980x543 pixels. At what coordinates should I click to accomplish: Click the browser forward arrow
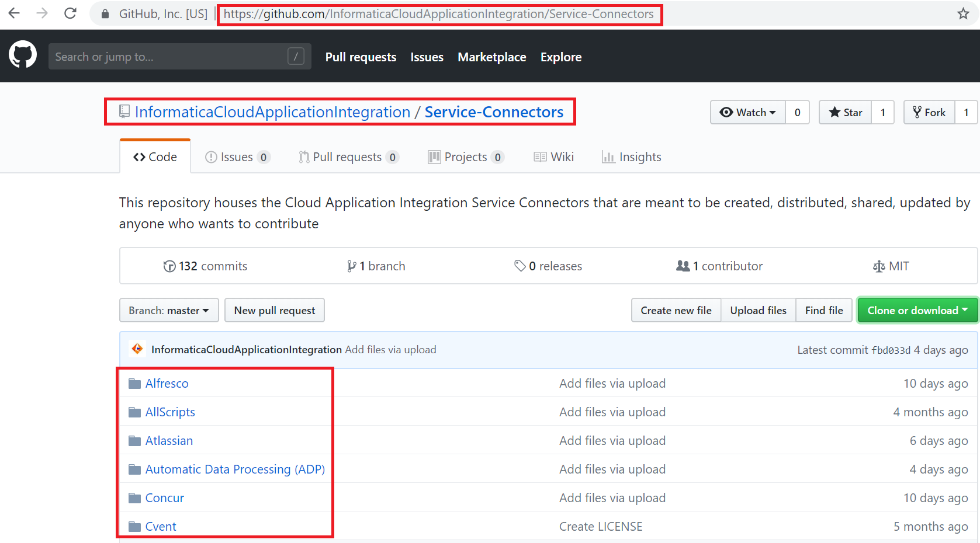click(x=42, y=13)
